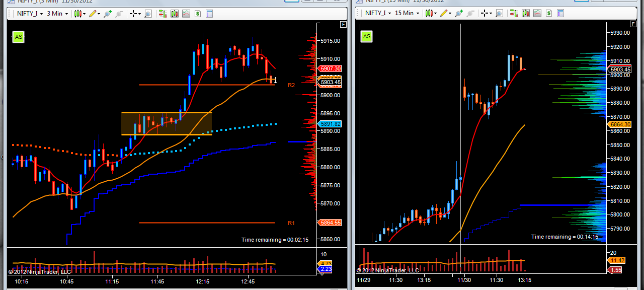Click the cyan 5891.82 price marker
Viewport: 644px width, 290px height.
330,124
